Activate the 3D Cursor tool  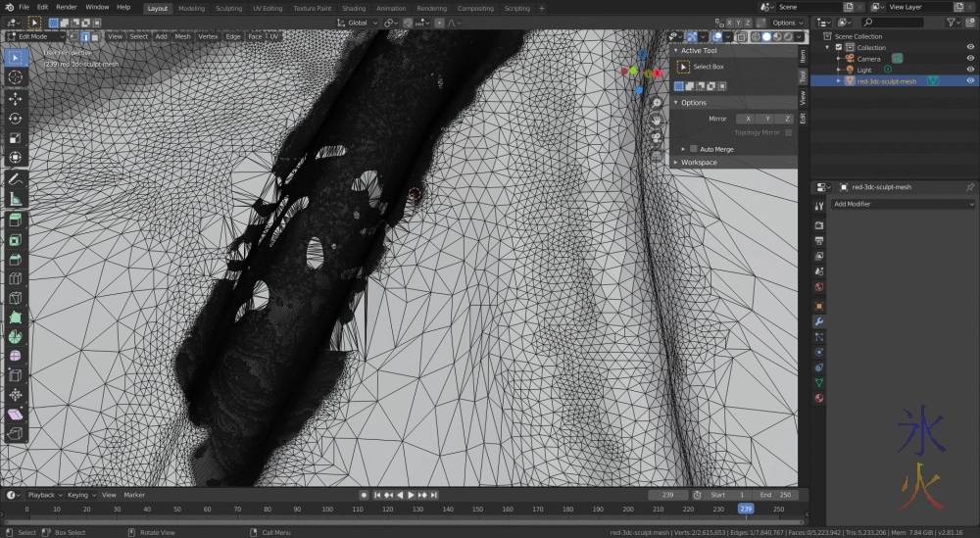16,76
